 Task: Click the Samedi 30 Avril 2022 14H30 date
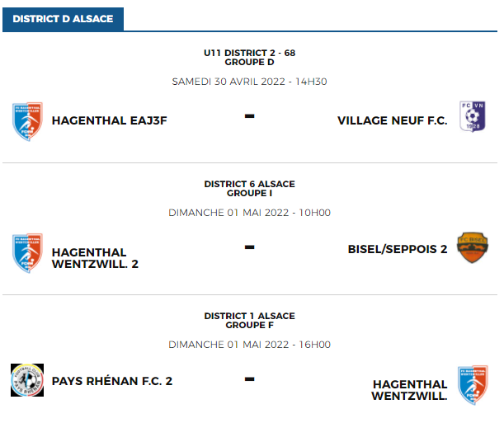(249, 82)
